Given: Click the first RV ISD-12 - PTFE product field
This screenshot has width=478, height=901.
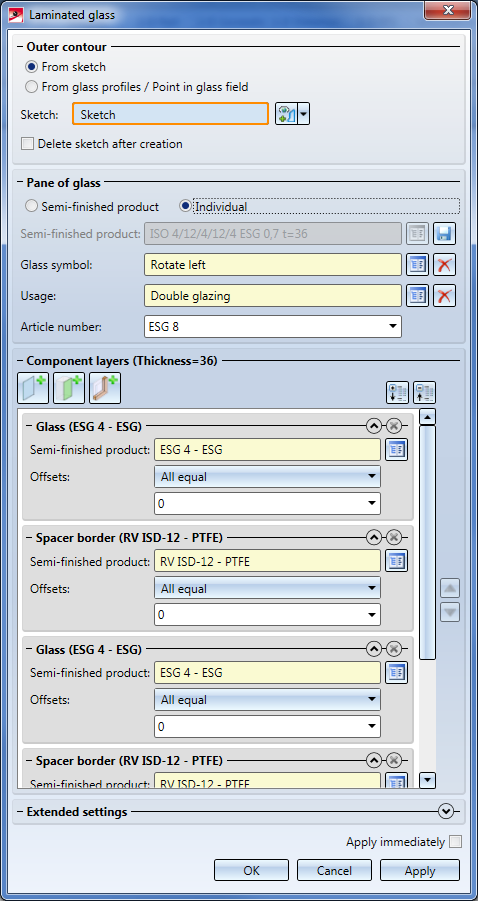Looking at the screenshot, I should pos(267,561).
